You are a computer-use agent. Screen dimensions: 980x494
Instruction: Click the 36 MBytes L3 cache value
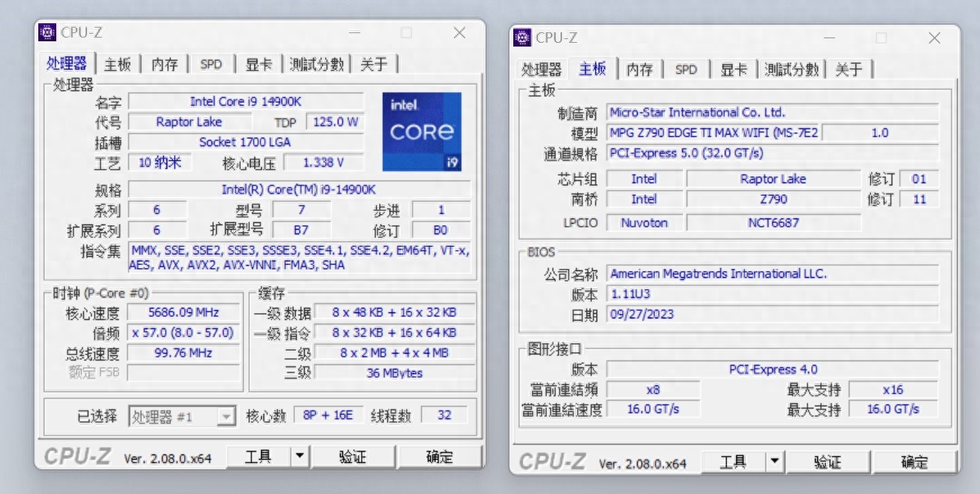[395, 372]
